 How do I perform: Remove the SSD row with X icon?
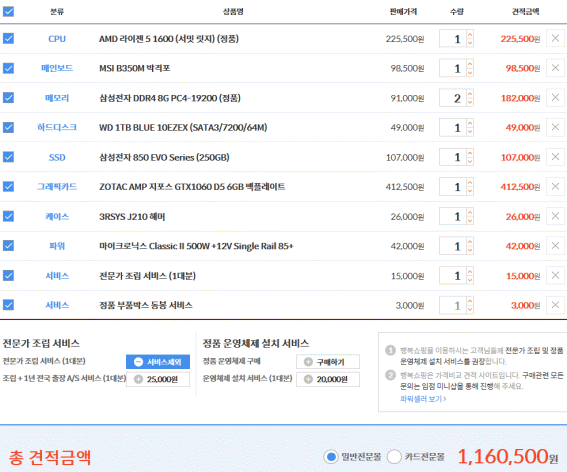[x=555, y=157]
